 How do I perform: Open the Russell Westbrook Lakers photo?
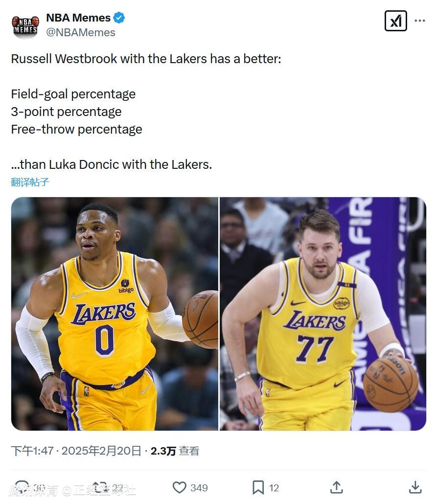tap(115, 314)
